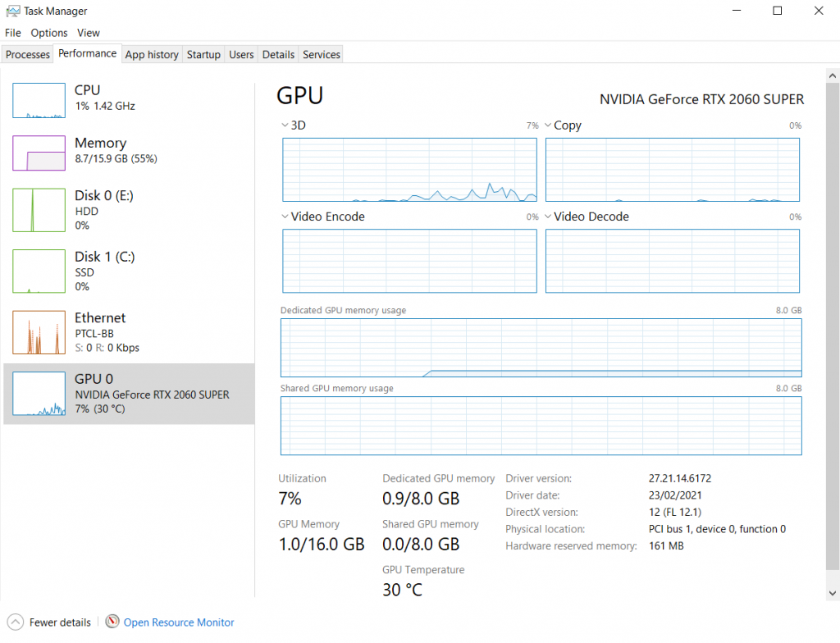This screenshot has height=643, width=840.
Task: Click the Task Manager title bar icon
Action: click(12, 11)
